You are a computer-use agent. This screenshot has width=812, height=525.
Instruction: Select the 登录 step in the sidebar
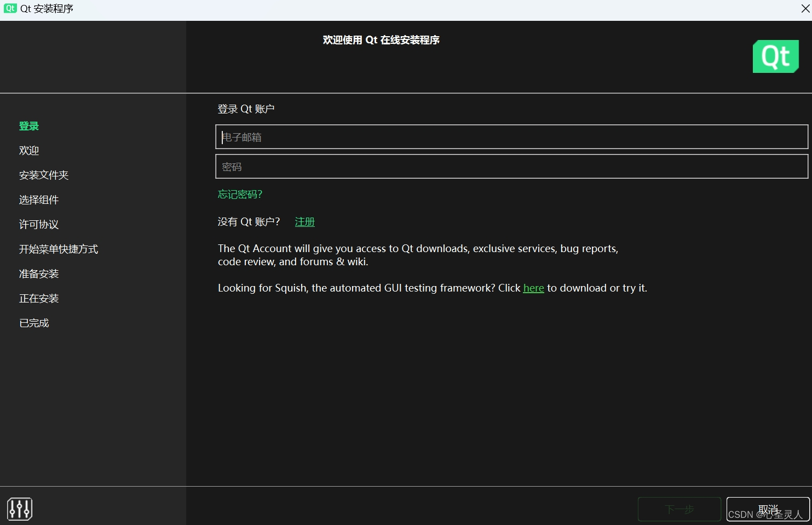[x=28, y=125]
